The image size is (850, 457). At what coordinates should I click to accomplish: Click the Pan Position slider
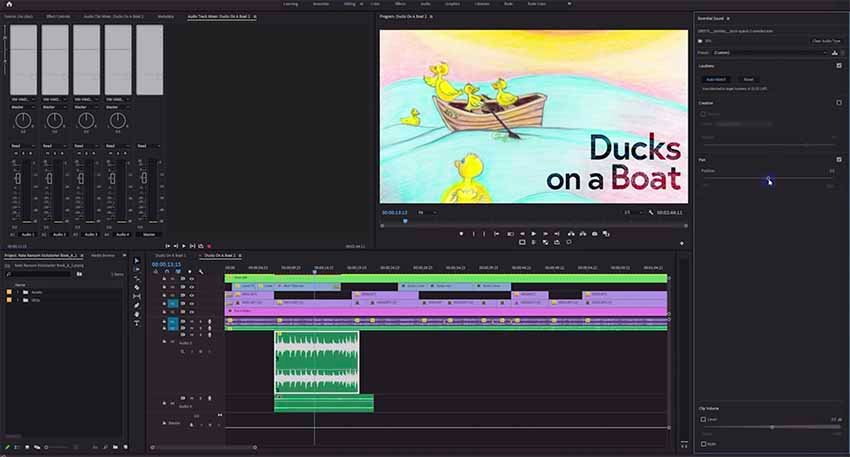pos(769,179)
